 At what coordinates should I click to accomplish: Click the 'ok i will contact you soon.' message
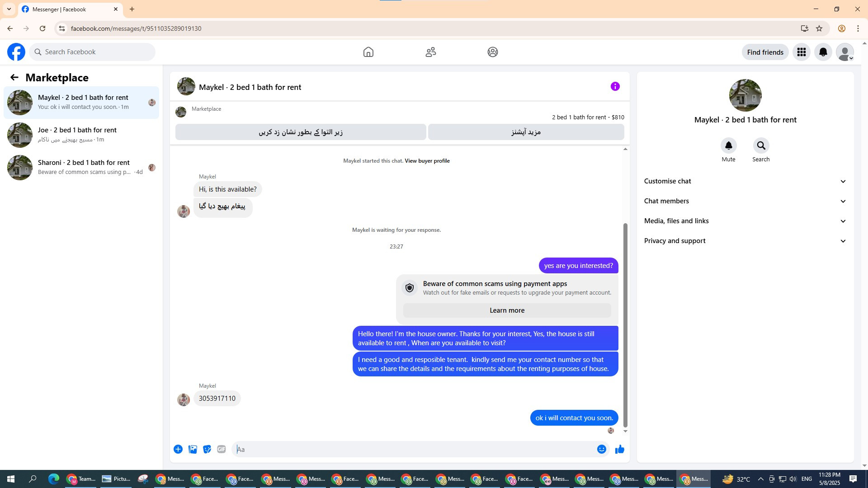574,418
